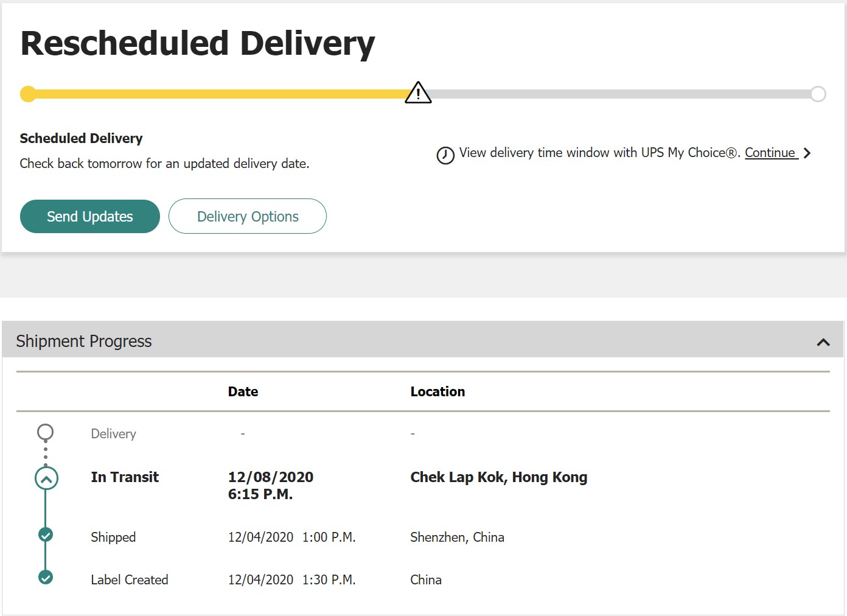Image resolution: width=847 pixels, height=616 pixels.
Task: Click the Label Created checkmark icon
Action: [x=46, y=577]
